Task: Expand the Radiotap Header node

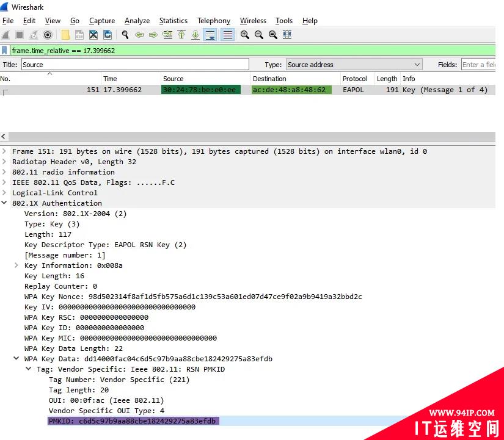Action: point(4,162)
